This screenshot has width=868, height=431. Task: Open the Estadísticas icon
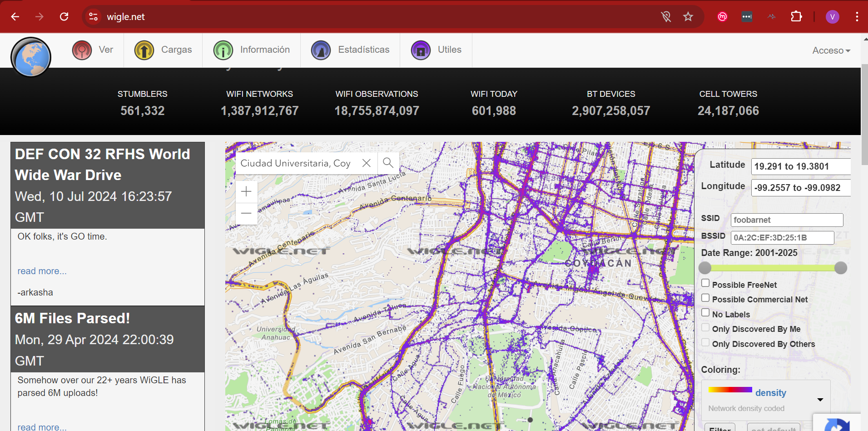[x=321, y=50]
